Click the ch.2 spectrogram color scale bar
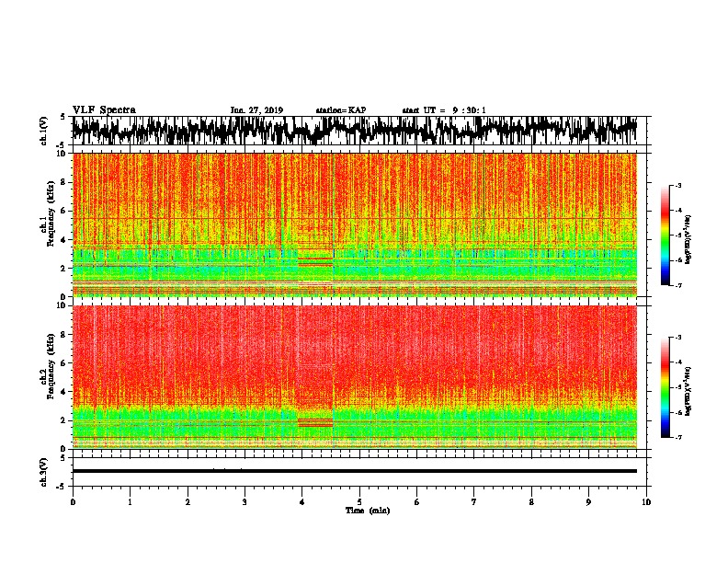This screenshot has width=728, height=563. (x=665, y=387)
